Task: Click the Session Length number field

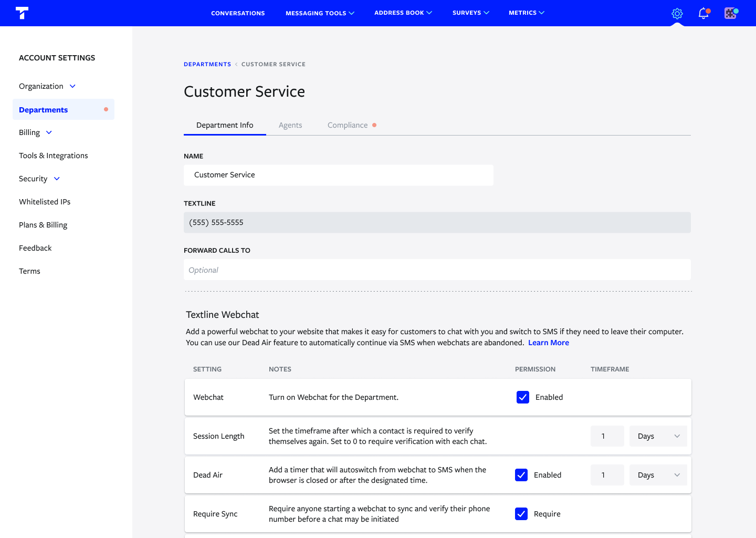Action: click(607, 436)
